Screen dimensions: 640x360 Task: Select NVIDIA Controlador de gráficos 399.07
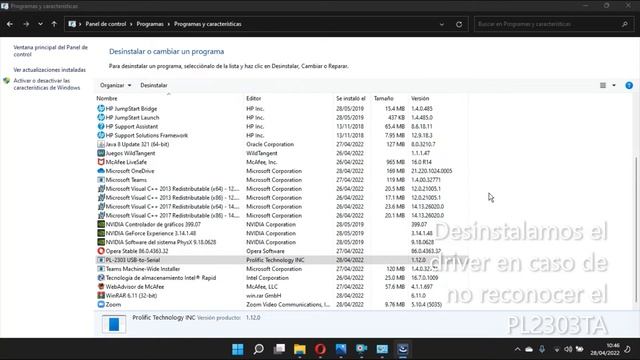(x=281, y=224)
